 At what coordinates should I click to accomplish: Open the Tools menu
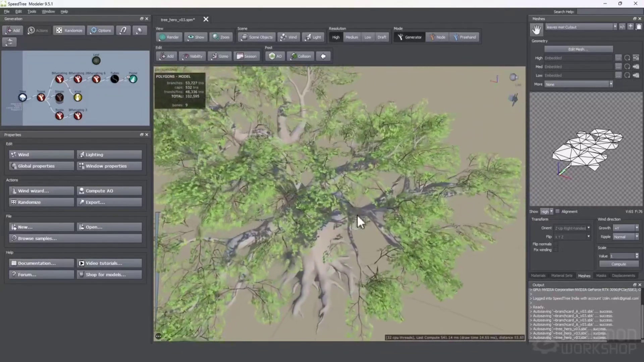[32, 11]
